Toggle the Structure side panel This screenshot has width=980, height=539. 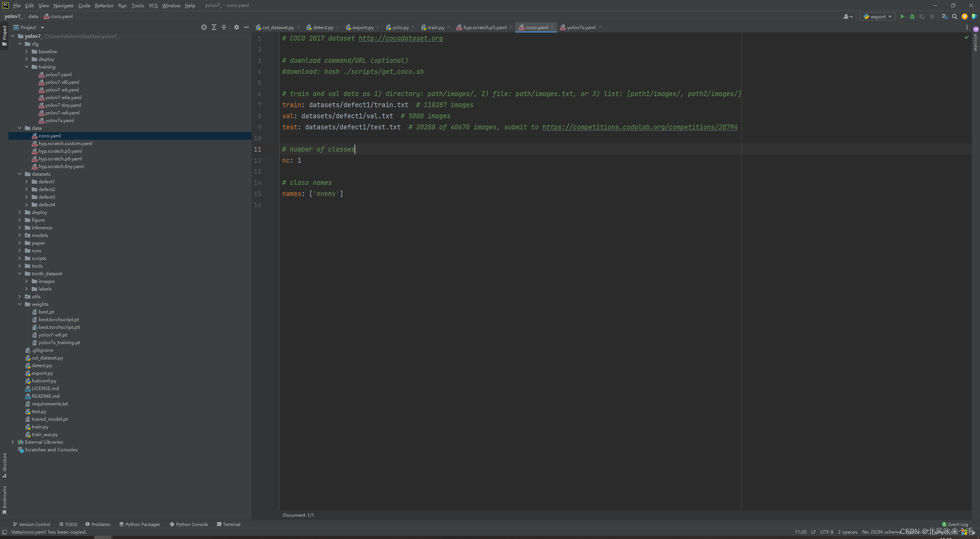click(x=5, y=465)
